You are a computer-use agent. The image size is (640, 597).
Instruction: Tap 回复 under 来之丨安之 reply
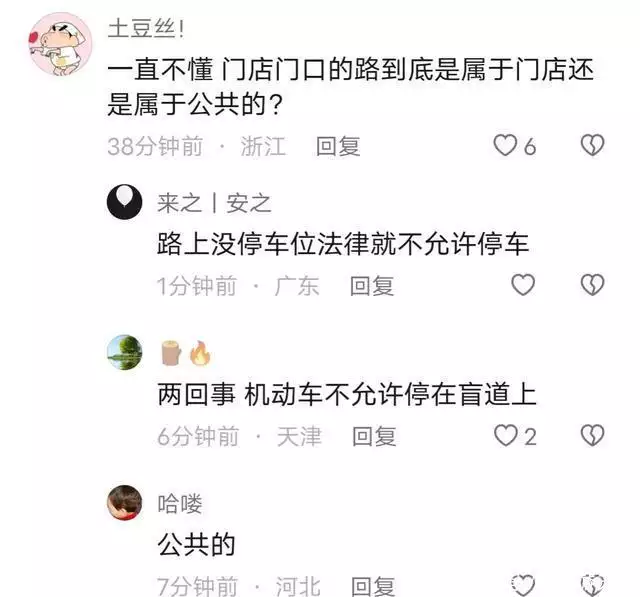(x=372, y=286)
